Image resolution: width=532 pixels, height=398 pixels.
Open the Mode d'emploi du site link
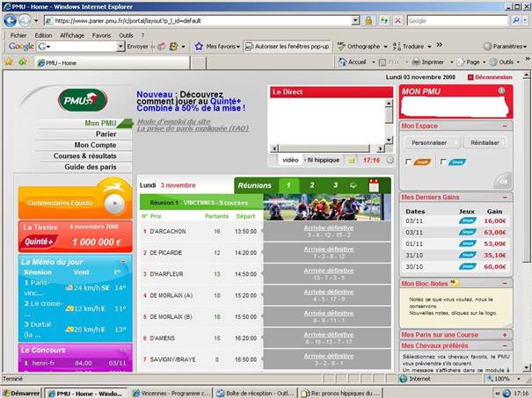pyautogui.click(x=173, y=122)
